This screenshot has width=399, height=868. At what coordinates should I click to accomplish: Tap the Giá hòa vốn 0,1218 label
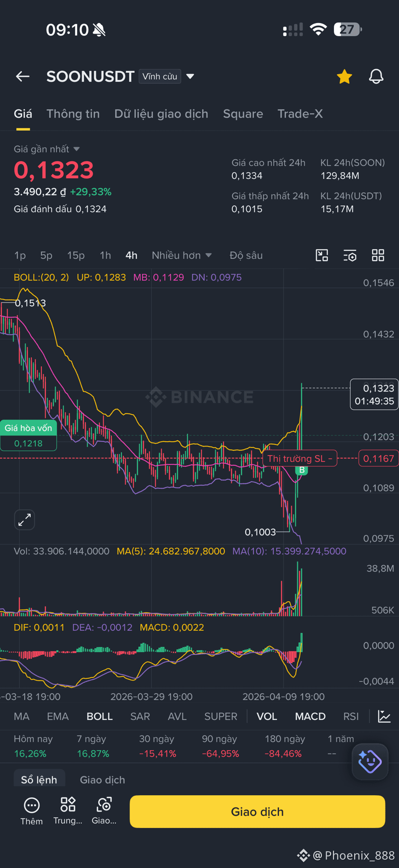tap(28, 435)
